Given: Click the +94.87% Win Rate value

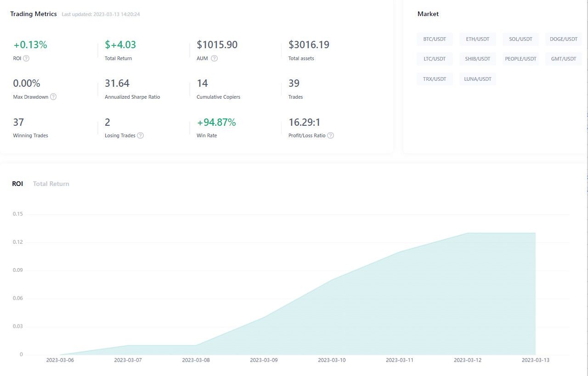Looking at the screenshot, I should (216, 122).
